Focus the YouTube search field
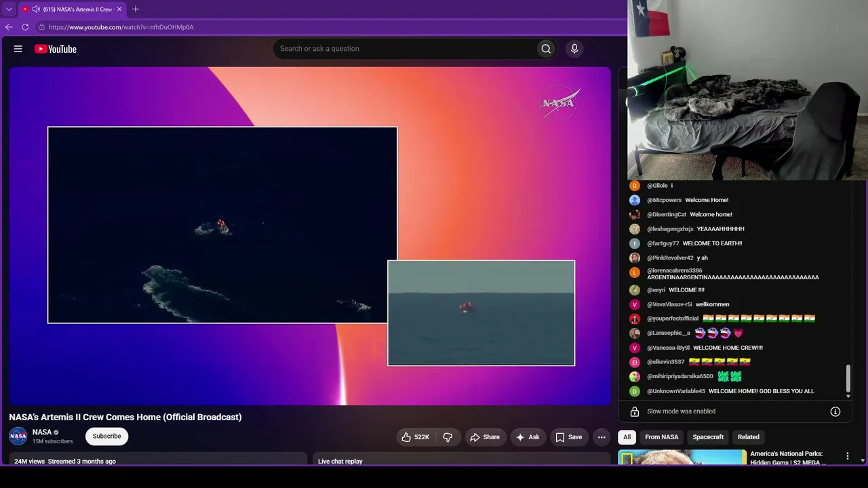 tap(405, 49)
